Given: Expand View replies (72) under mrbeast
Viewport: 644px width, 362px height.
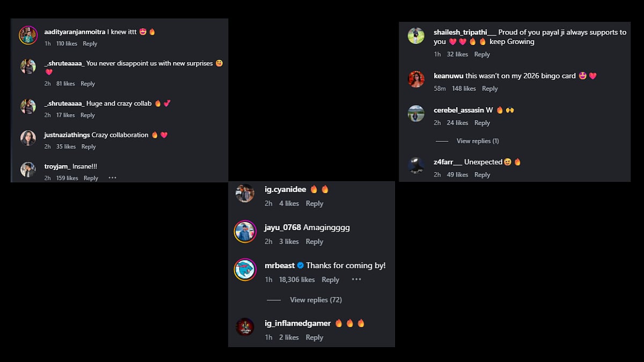Looking at the screenshot, I should tap(316, 300).
